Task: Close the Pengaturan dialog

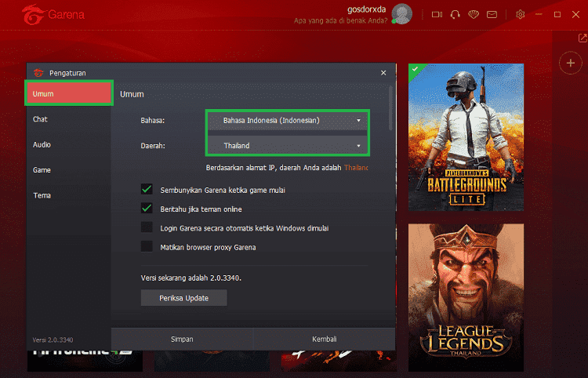Action: point(383,73)
